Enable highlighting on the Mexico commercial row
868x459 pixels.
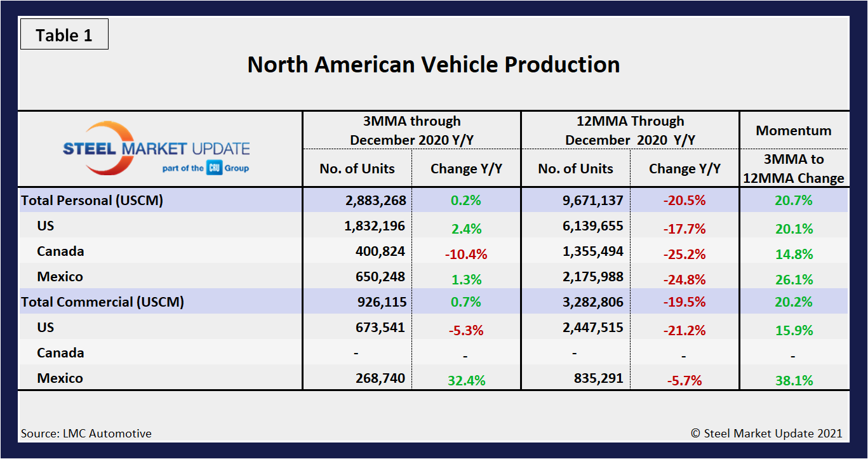[60, 378]
